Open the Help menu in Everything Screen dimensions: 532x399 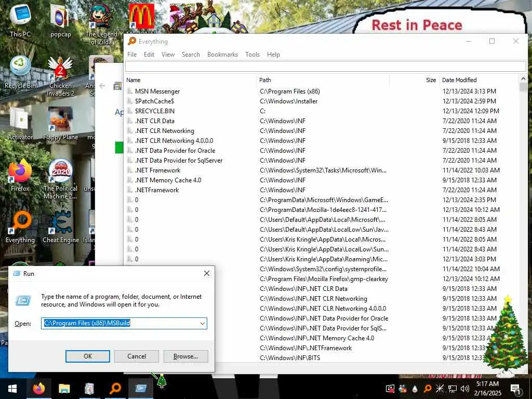pyautogui.click(x=273, y=54)
